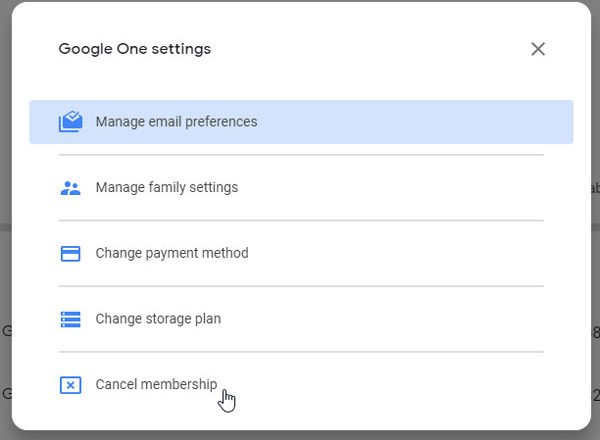The image size is (600, 440).
Task: Choose Cancel membership
Action: click(x=155, y=384)
